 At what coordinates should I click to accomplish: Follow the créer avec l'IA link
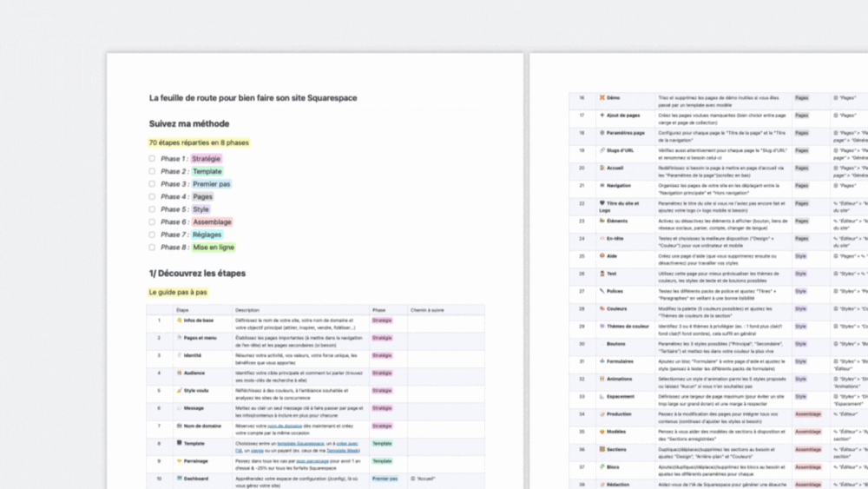347,444
